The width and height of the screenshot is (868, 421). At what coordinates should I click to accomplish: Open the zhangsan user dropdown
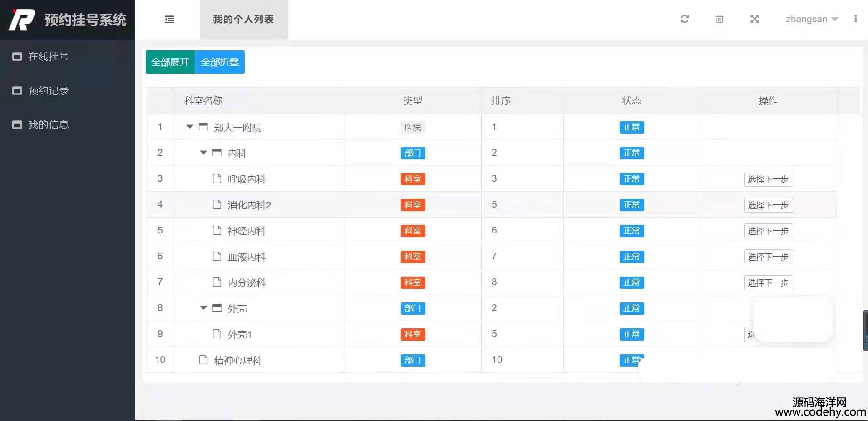coord(812,19)
